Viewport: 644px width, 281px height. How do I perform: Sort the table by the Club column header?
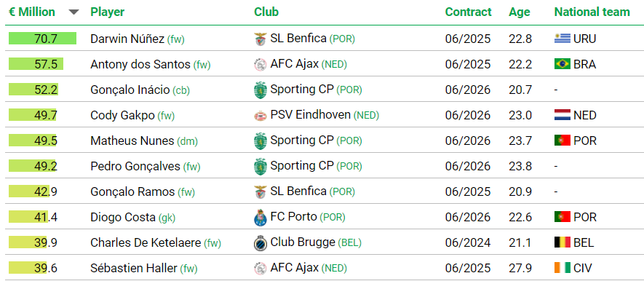pyautogui.click(x=266, y=12)
